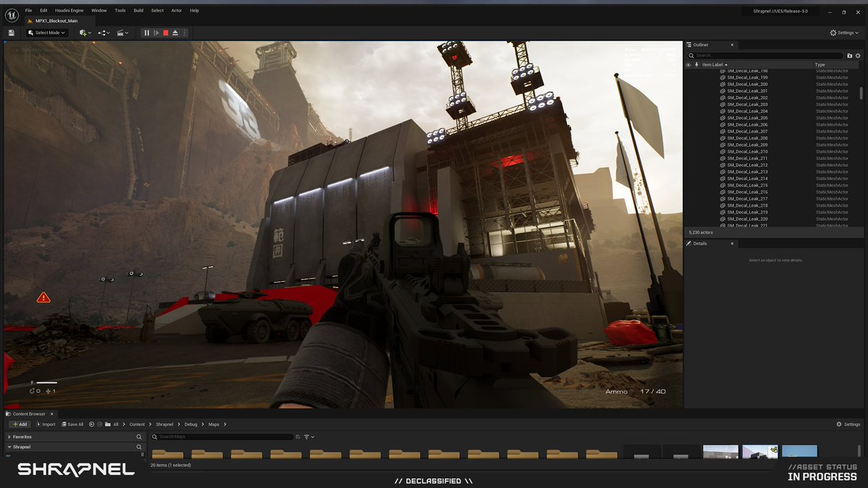The width and height of the screenshot is (868, 488).
Task: Open the Select menu
Action: 157,11
